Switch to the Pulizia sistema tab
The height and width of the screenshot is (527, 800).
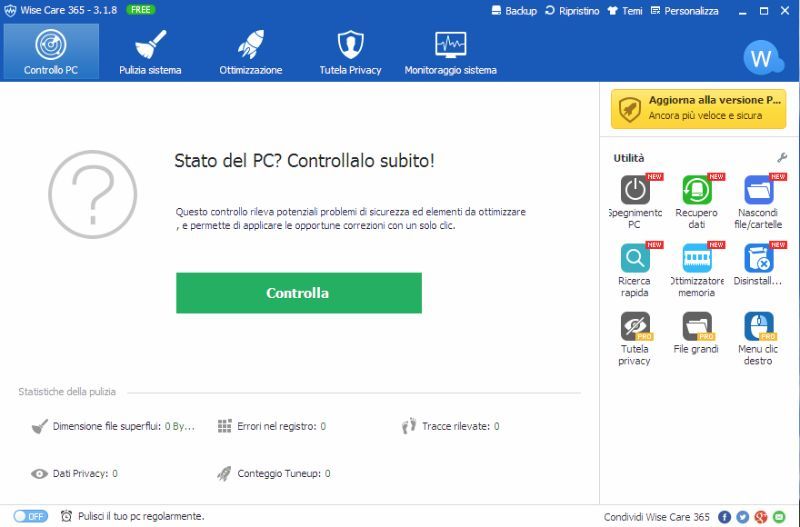click(150, 52)
